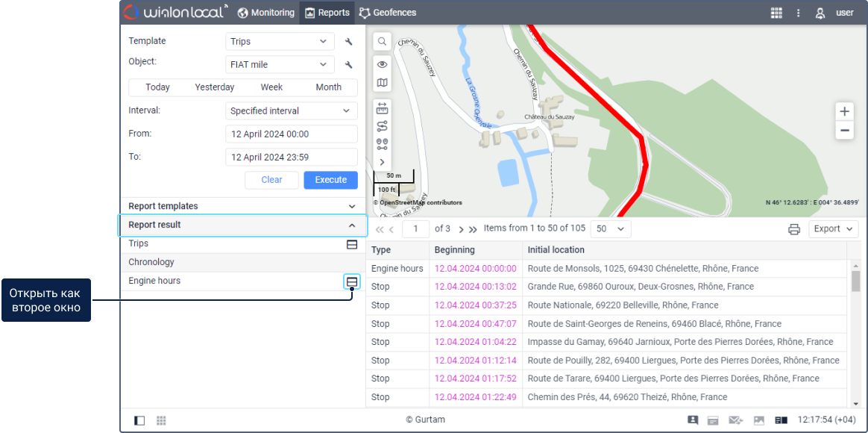The height and width of the screenshot is (433, 868).
Task: Expand the map tools panel arrow
Action: (x=382, y=162)
